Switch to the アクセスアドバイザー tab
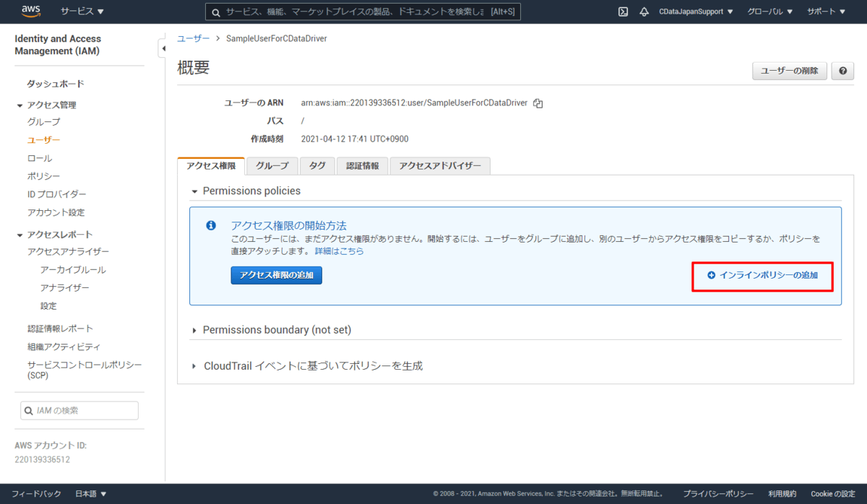The image size is (867, 504). point(440,166)
